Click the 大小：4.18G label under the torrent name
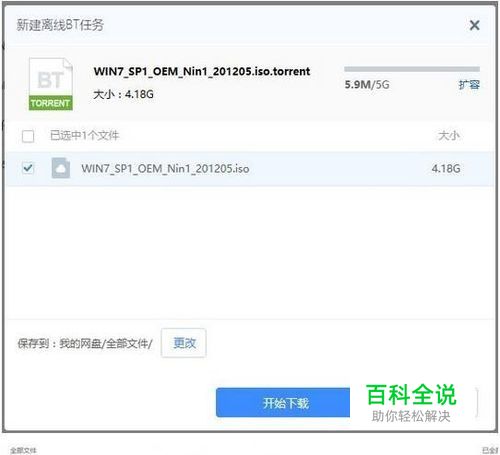Screen dimensions: 500x455 pyautogui.click(x=124, y=95)
